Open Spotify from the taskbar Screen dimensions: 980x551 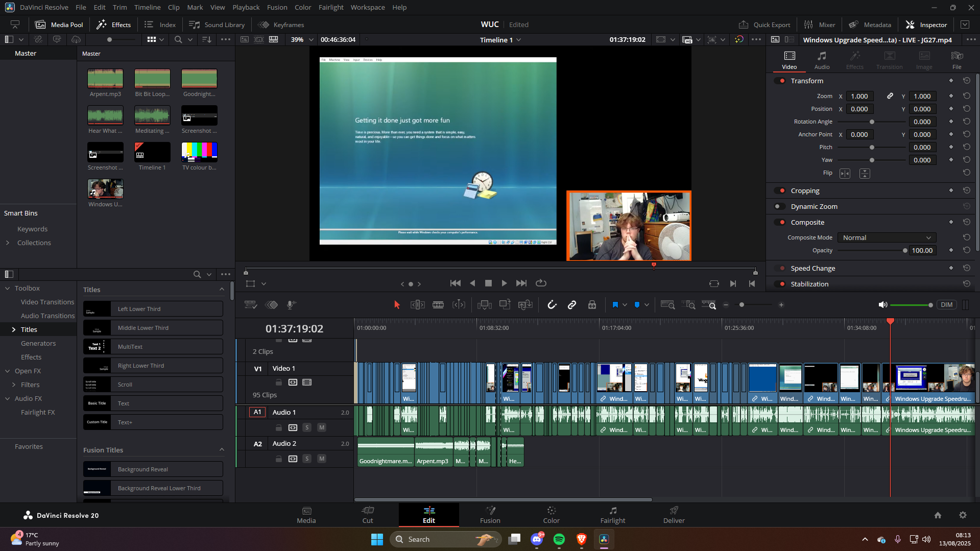(x=559, y=539)
